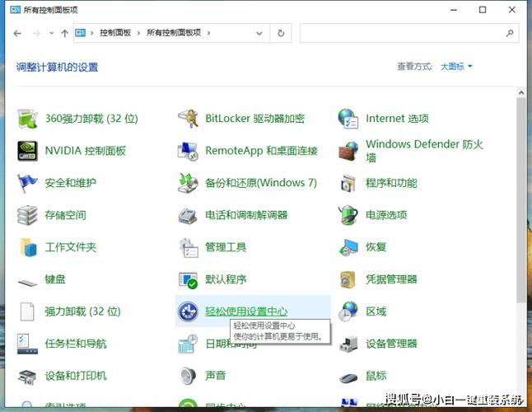The height and width of the screenshot is (412, 532).
Task: Open the 管理工具 text link
Action: (x=226, y=247)
